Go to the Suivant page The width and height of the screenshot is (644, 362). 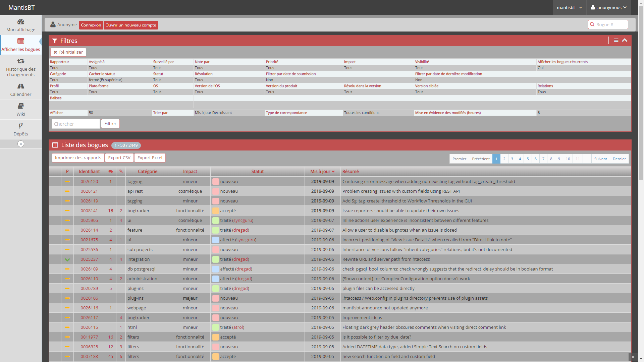click(x=600, y=159)
